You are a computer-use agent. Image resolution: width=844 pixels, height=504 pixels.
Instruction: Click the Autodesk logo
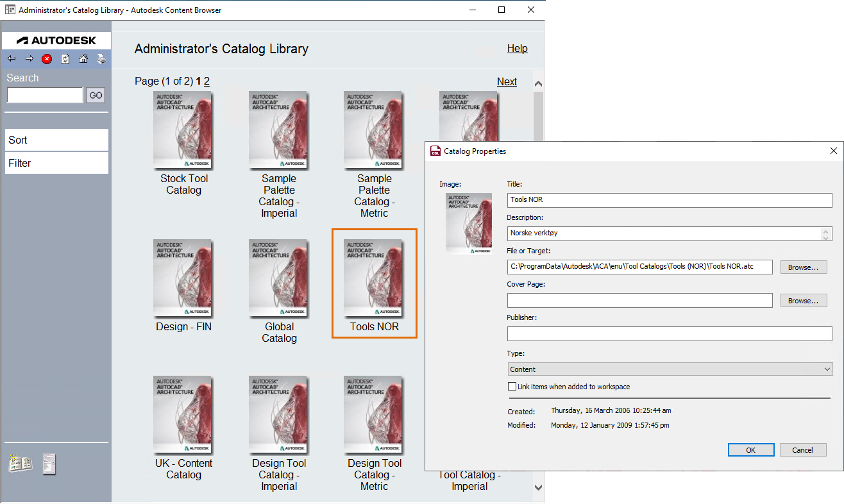point(56,40)
